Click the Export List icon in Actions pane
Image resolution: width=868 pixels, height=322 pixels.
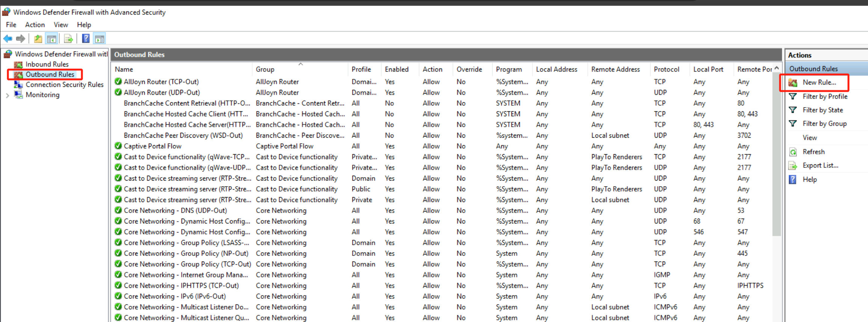793,166
